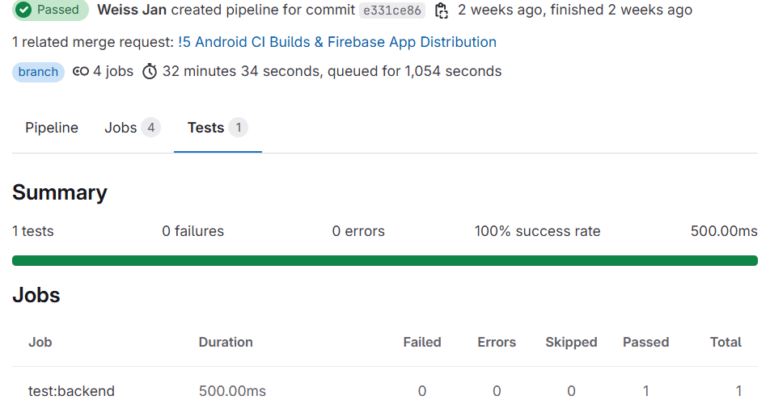
Task: Click the Tests tab count badge
Action: point(238,128)
